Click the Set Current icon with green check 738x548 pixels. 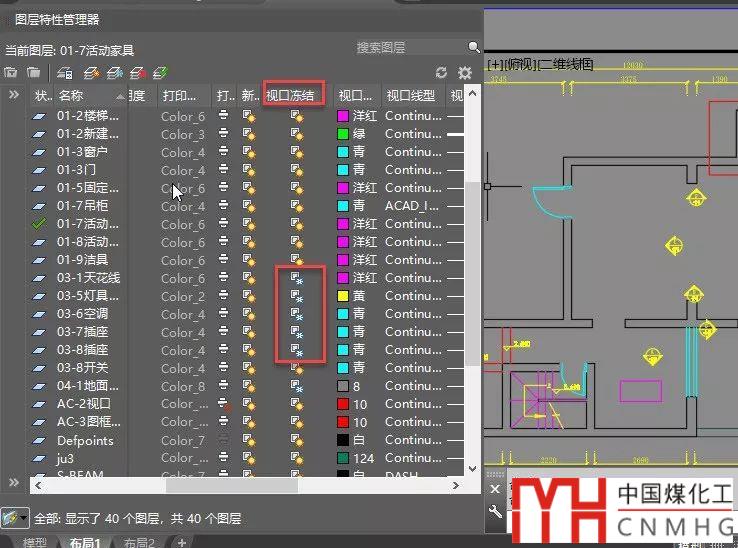click(160, 72)
